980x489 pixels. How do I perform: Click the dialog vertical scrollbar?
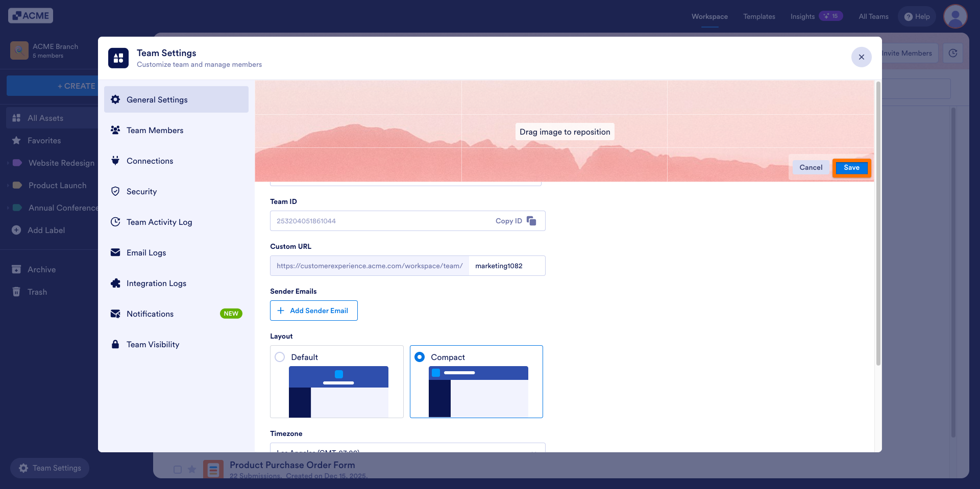click(878, 223)
